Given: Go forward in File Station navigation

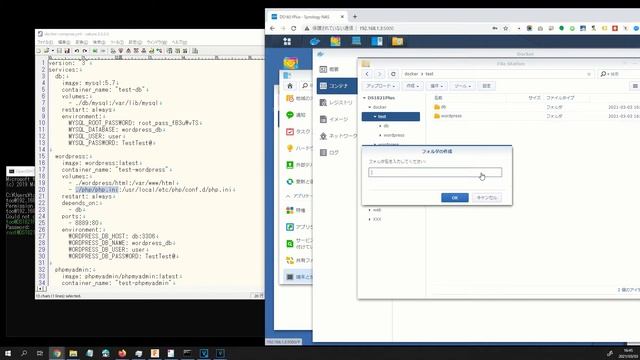Looking at the screenshot, I should coord(380,74).
